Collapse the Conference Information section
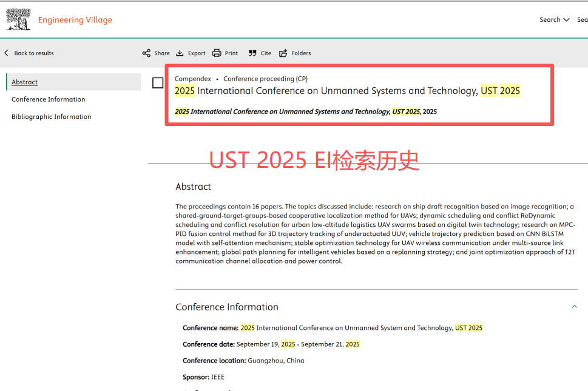Screen dimensions: 588x391 pyautogui.click(x=574, y=307)
